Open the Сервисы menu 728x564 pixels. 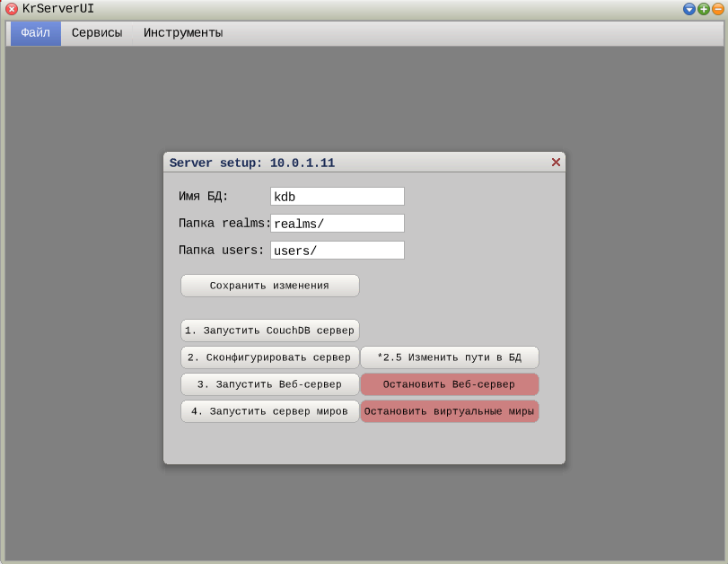click(97, 33)
